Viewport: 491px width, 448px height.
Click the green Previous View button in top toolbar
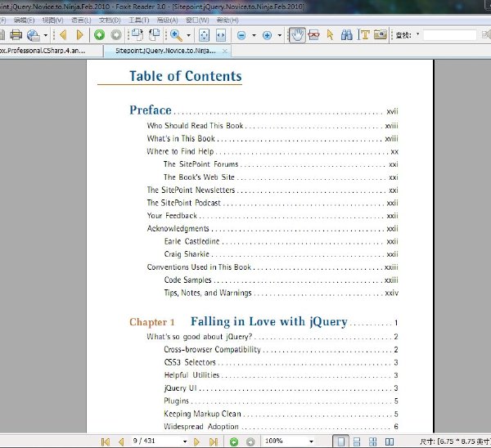coord(100,34)
